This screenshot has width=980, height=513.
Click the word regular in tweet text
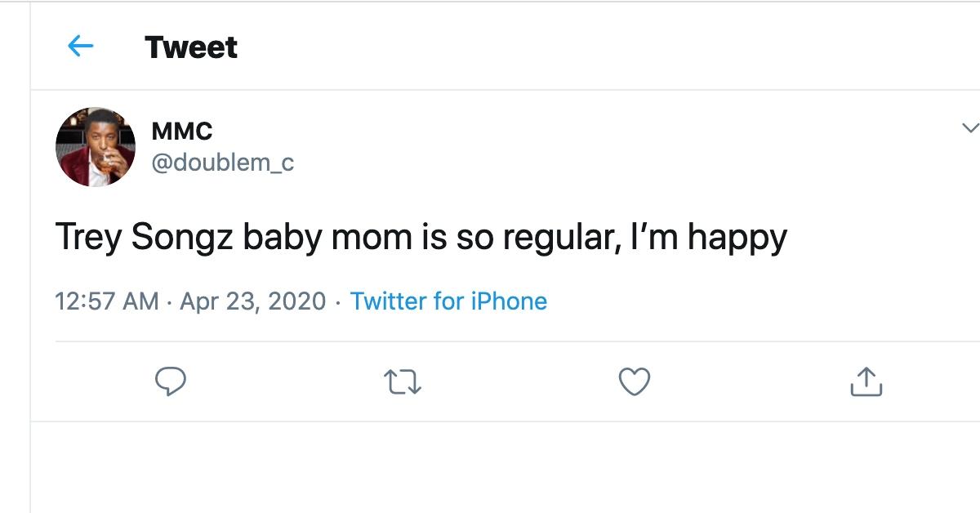pos(555,238)
